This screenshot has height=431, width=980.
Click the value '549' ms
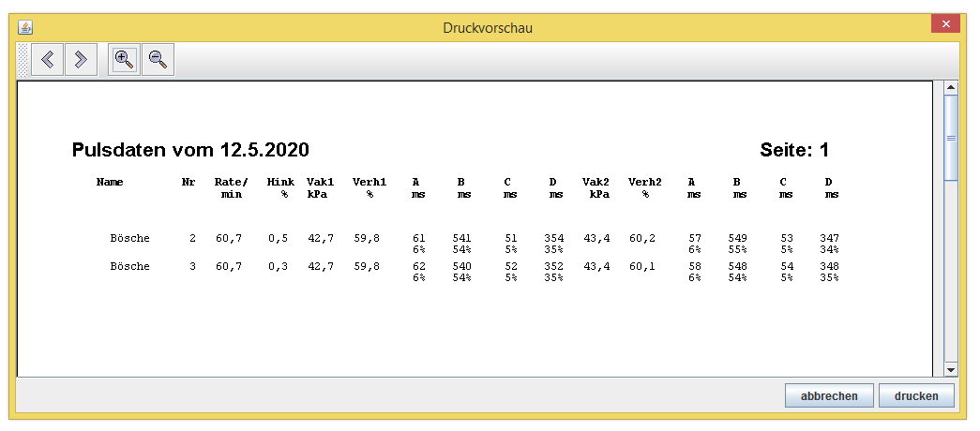738,238
